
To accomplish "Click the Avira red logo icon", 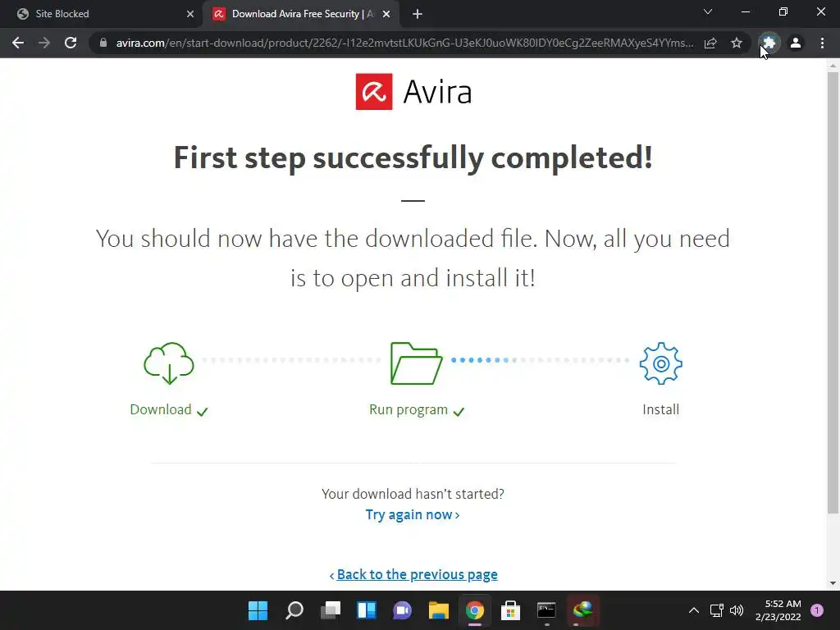I will (374, 92).
